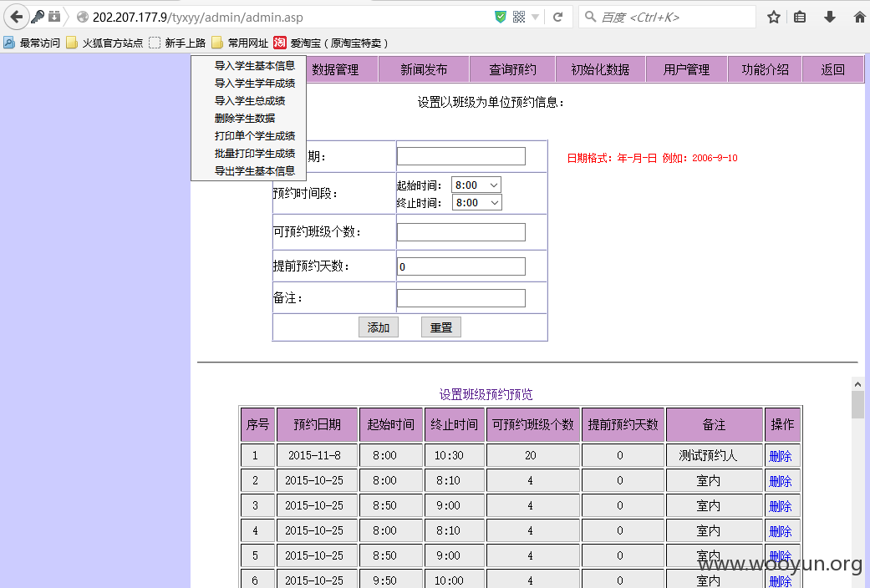Click the 提前预约天数 input field
This screenshot has width=870, height=588.
[461, 266]
